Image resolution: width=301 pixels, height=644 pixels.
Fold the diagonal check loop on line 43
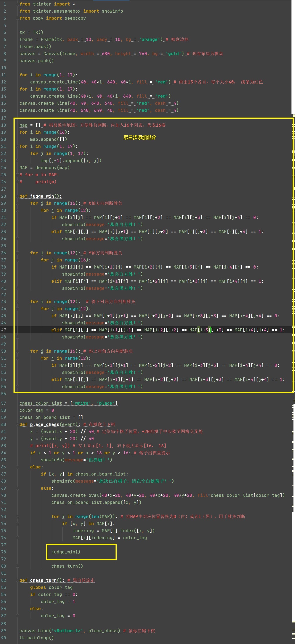pyautogui.click(x=18, y=302)
